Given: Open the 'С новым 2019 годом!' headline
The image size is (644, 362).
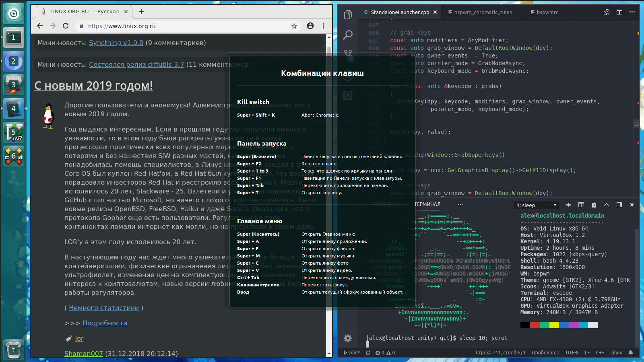Looking at the screenshot, I should coord(93,86).
